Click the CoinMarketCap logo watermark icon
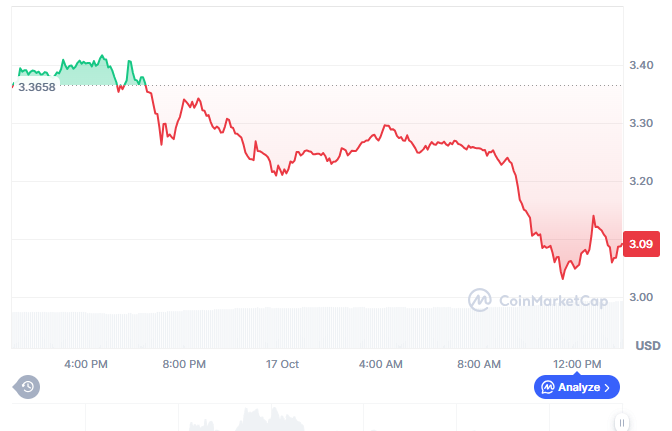Viewport: 672px width, 431px height. click(x=480, y=298)
